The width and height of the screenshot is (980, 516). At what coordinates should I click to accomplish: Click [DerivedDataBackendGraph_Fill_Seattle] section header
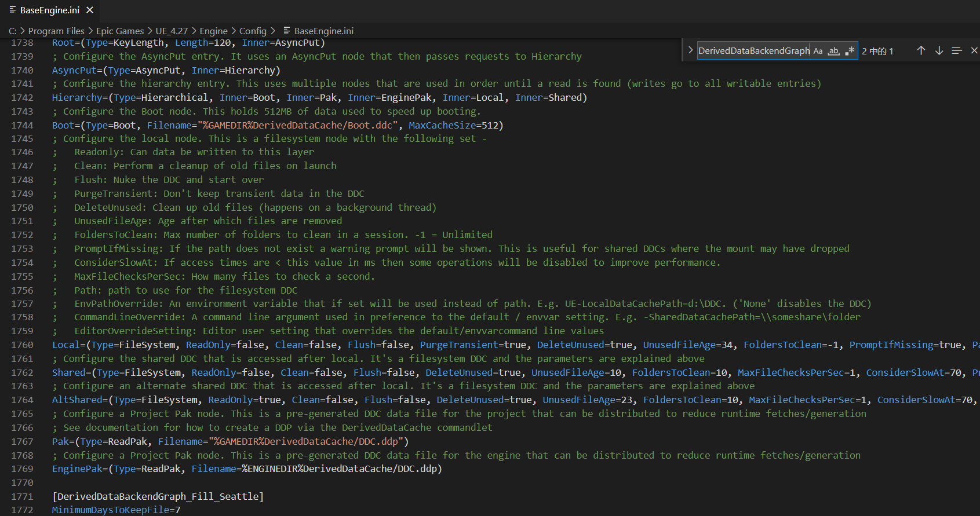[x=158, y=497]
